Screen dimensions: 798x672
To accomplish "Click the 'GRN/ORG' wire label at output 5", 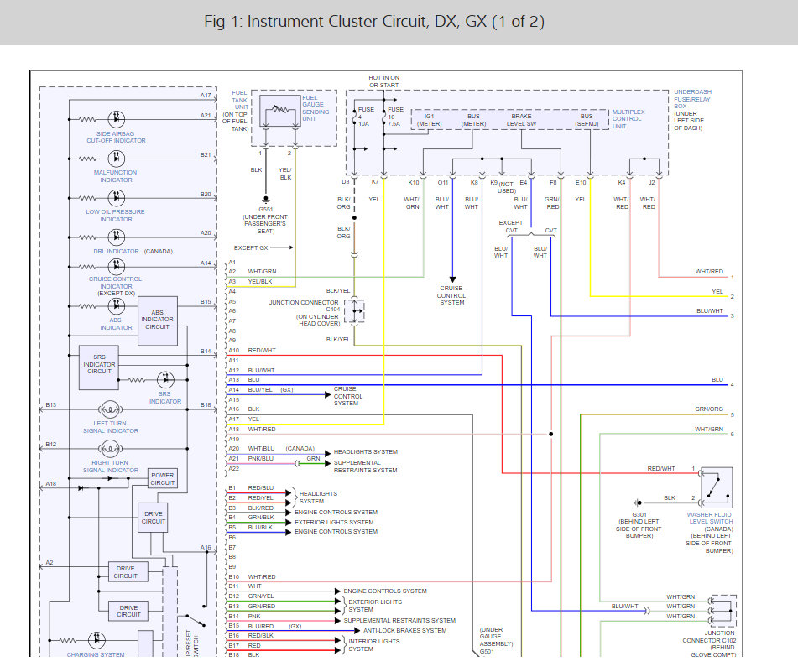I will [709, 409].
